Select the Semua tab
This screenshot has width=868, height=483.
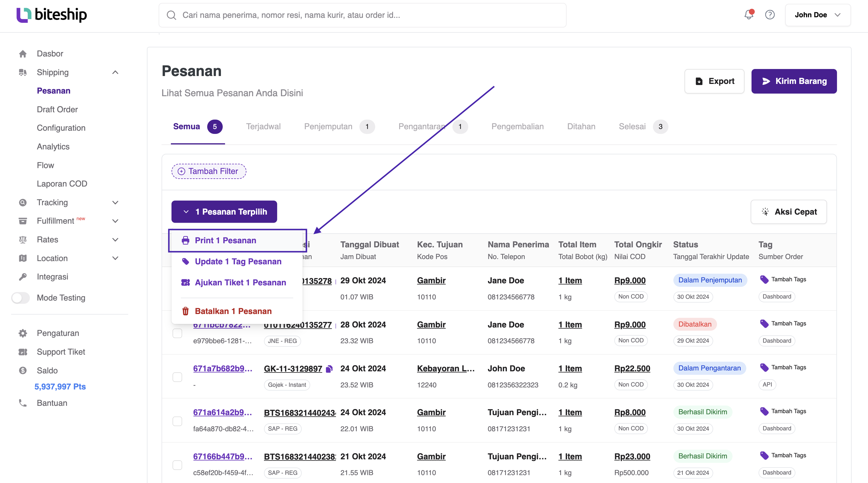click(198, 127)
